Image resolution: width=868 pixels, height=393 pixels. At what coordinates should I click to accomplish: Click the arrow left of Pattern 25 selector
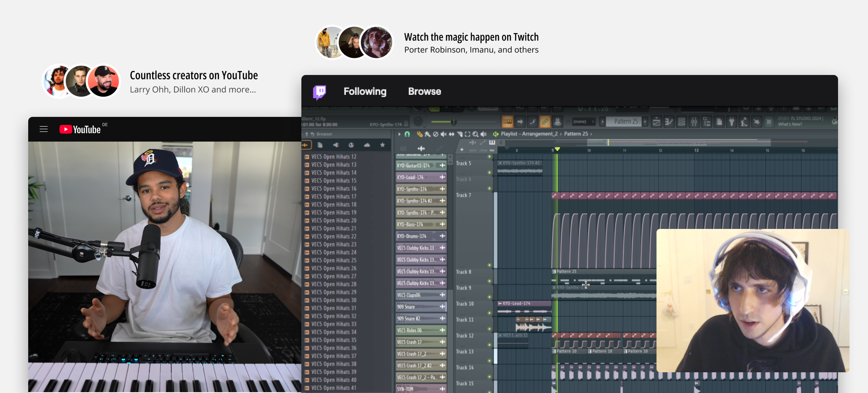[602, 122]
